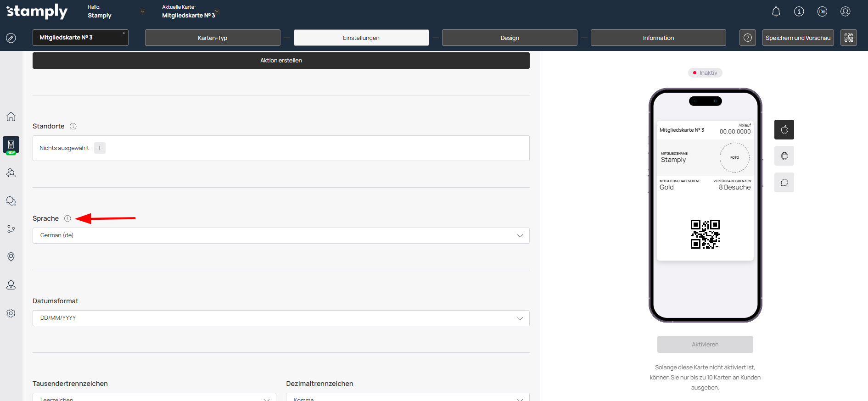Select the Apple preview icon
The height and width of the screenshot is (401, 868).
coord(784,130)
